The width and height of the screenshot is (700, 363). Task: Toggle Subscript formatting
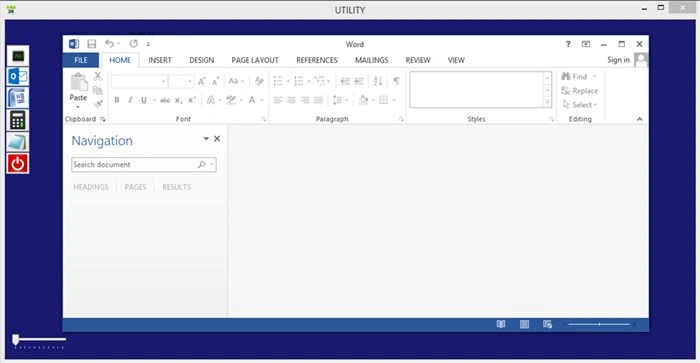[x=178, y=100]
